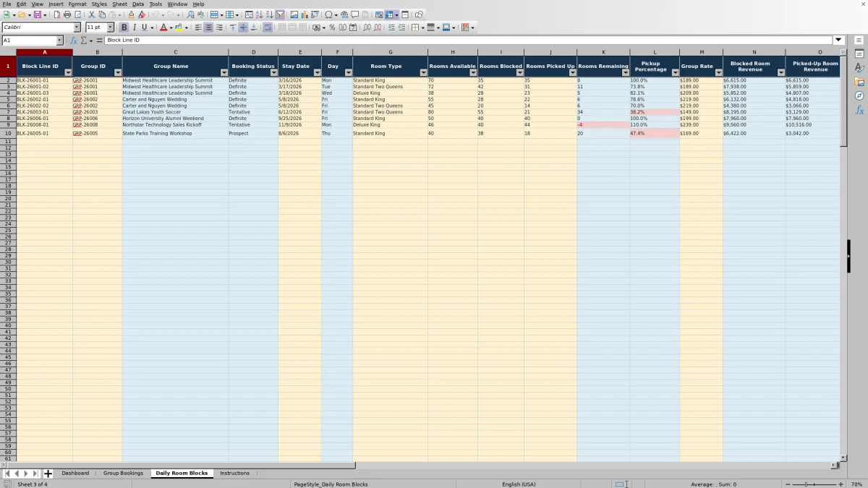This screenshot has height=488, width=868.
Task: Toggle the AutoFilter funnel button
Action: tap(280, 14)
